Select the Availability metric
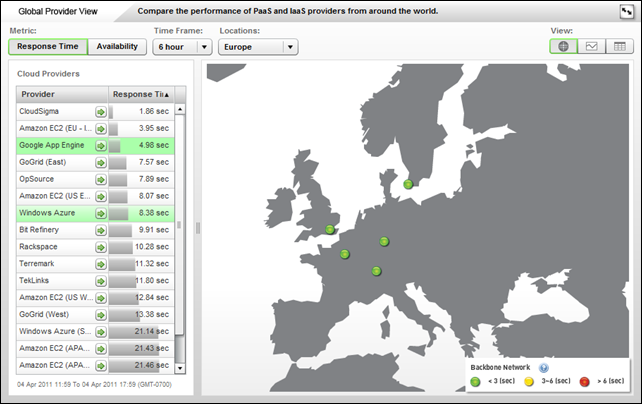 (x=117, y=46)
